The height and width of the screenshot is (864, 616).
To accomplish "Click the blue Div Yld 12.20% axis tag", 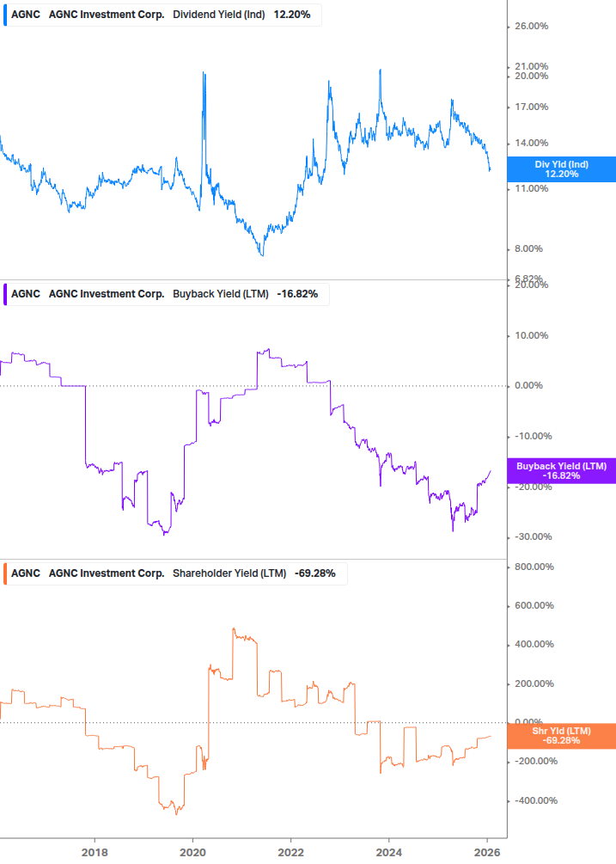I will (x=561, y=169).
